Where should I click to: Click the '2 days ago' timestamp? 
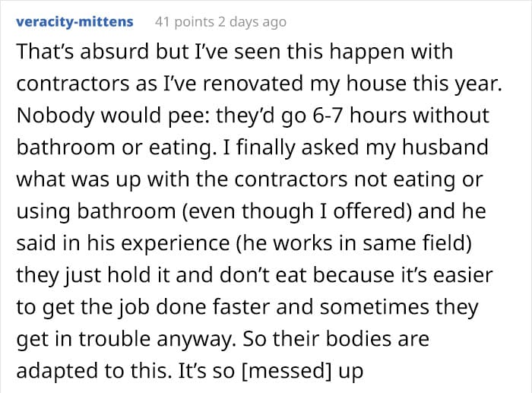click(252, 22)
